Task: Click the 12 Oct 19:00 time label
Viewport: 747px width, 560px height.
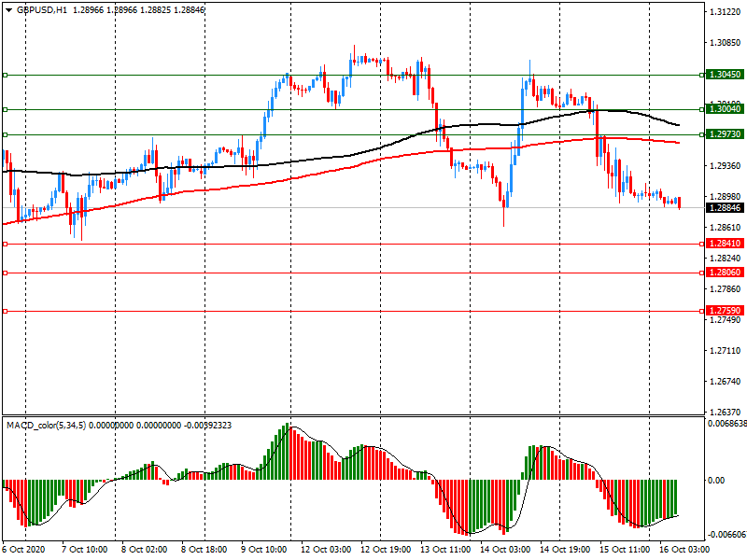Action: pyautogui.click(x=386, y=550)
